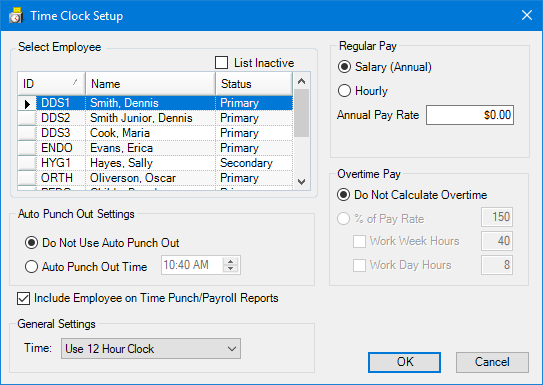The image size is (543, 385).
Task: Select employee row DDS1 Smith, Dennis
Action: coord(155,103)
